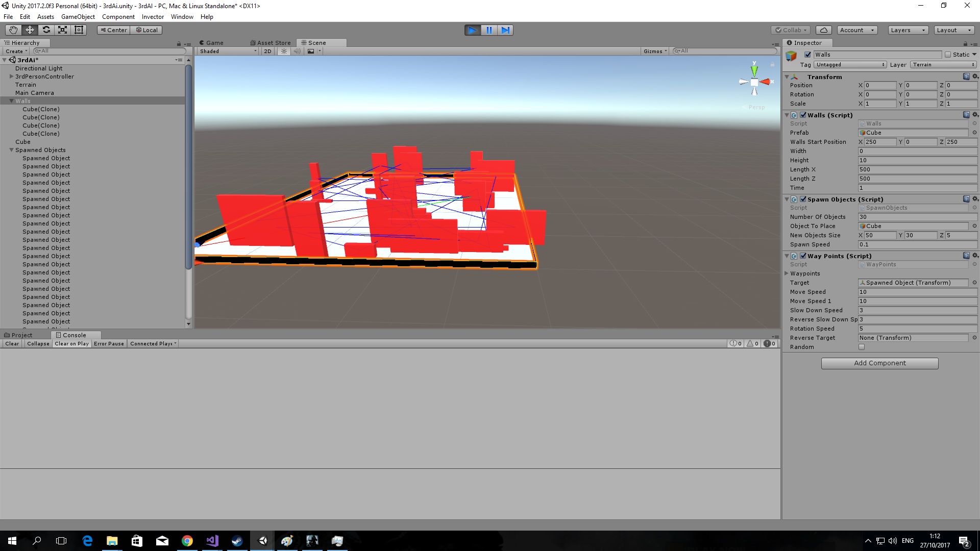Click the Hierarchy panel vertical scrollbar
980x551 pixels.
coord(188,167)
